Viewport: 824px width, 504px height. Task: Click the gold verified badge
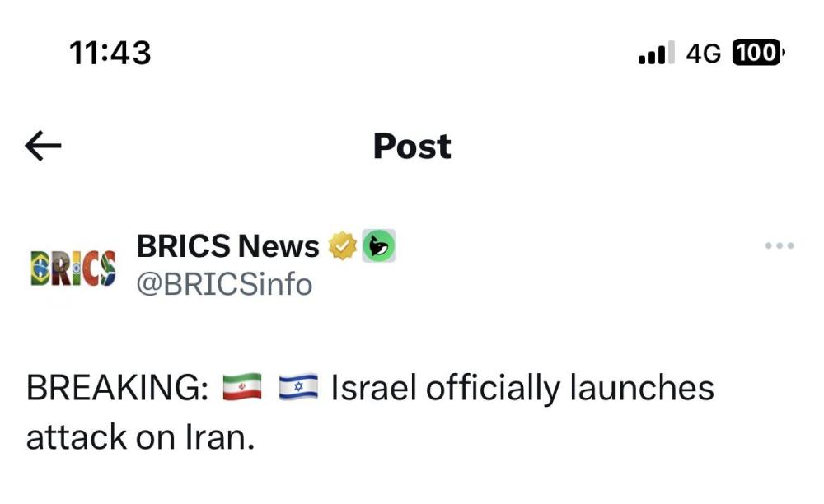342,245
